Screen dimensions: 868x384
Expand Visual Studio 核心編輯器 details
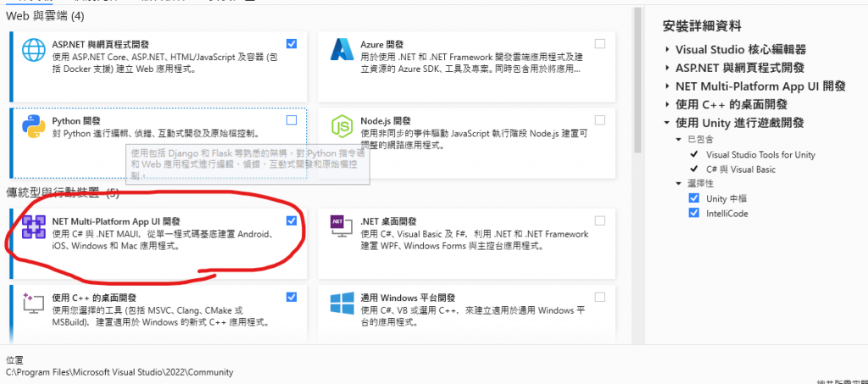coord(668,50)
